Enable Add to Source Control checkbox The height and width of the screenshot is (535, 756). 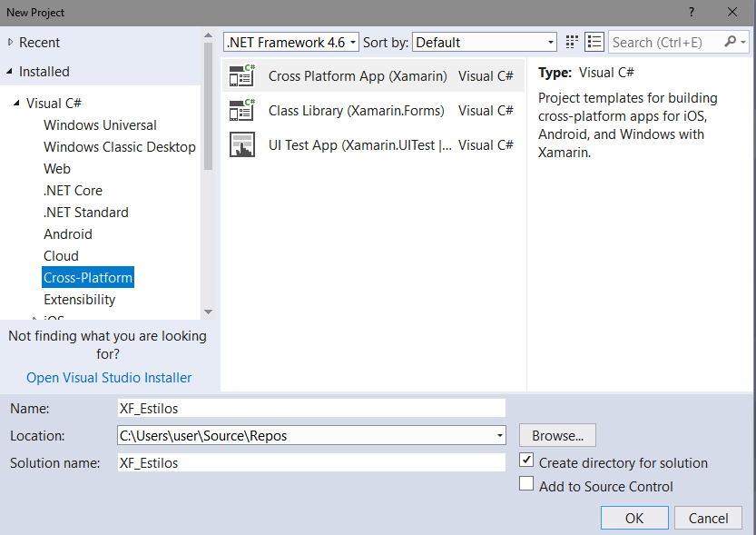526,483
